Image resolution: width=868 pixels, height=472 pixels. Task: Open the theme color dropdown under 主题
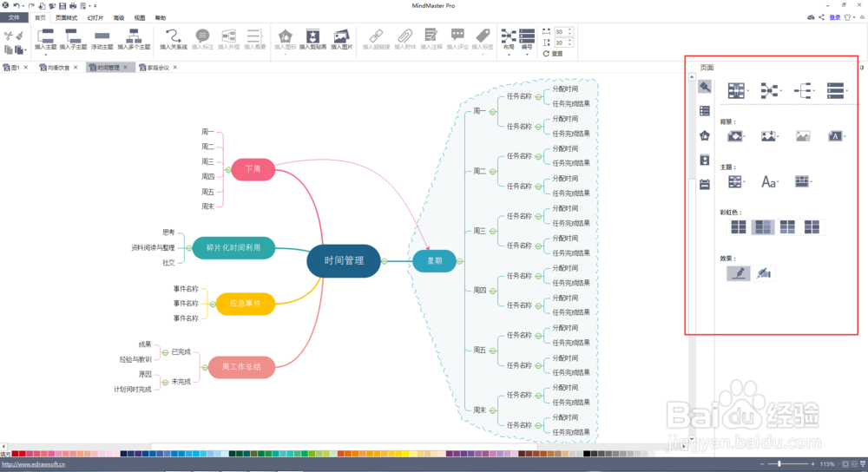point(803,181)
